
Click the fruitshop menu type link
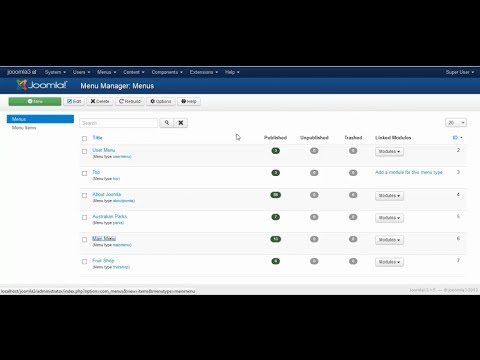click(x=121, y=267)
